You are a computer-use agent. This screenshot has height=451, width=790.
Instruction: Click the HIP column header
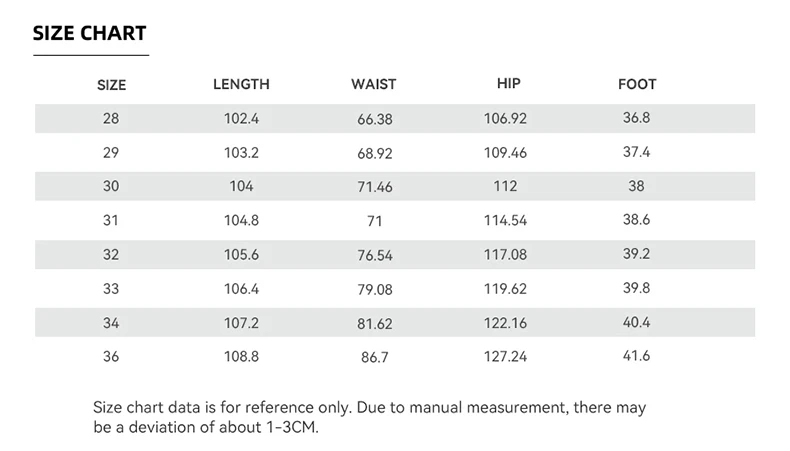509,83
